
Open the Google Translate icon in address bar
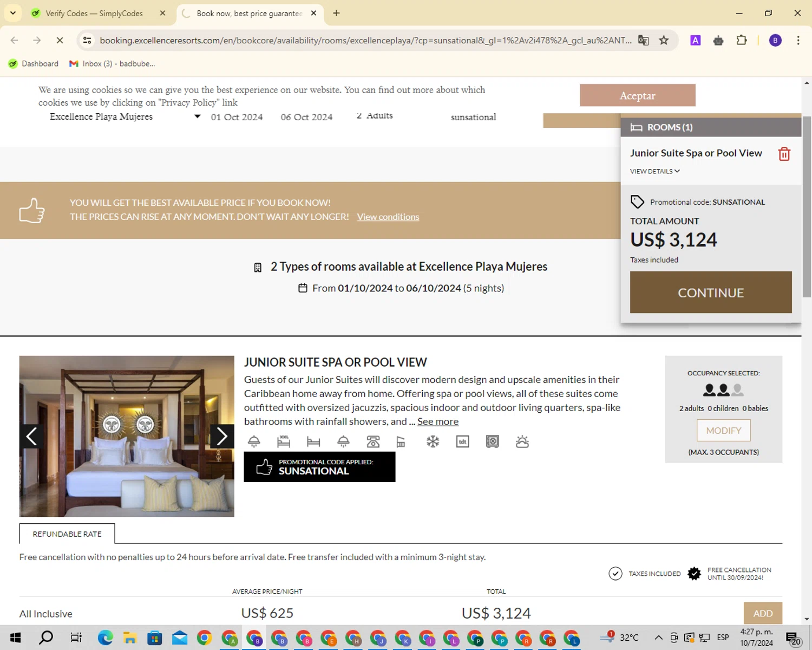coord(643,40)
